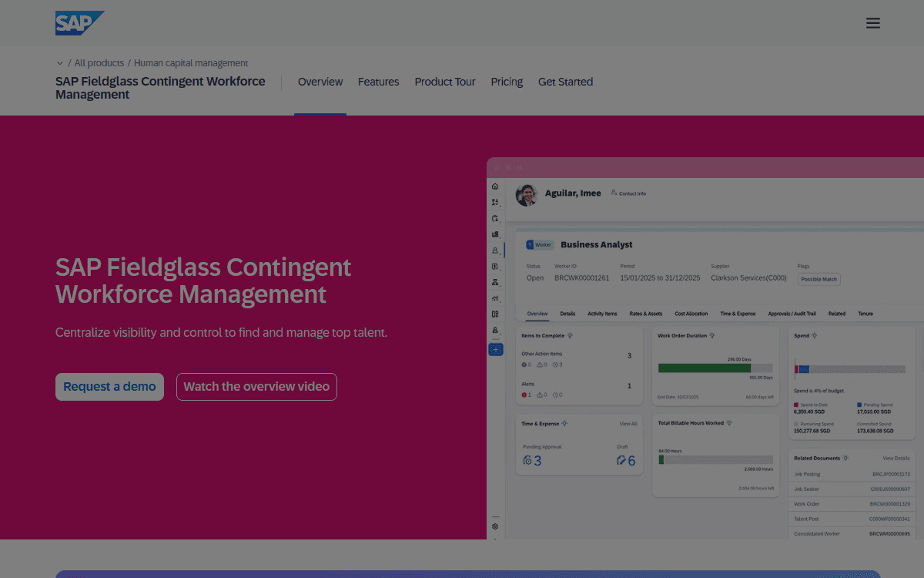
Task: Open Job Posting BRCJP00001172 row
Action: pyautogui.click(x=852, y=475)
